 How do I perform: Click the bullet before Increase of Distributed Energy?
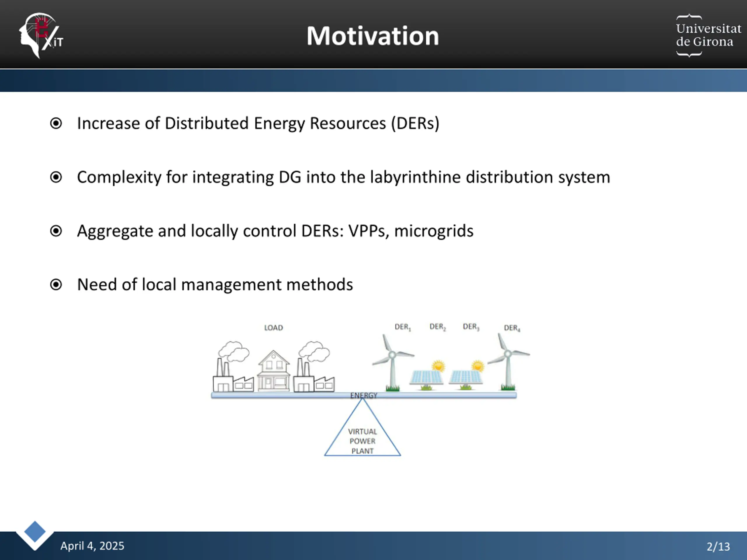(56, 123)
